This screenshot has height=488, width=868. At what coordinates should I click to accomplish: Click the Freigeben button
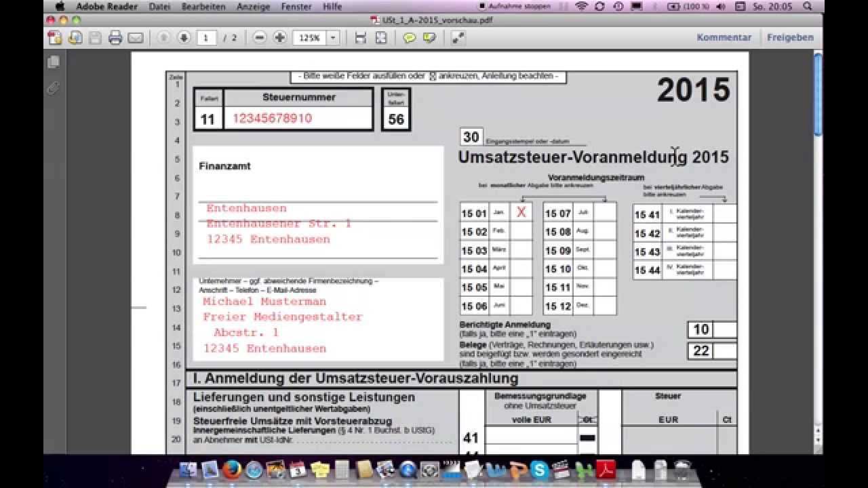click(790, 37)
